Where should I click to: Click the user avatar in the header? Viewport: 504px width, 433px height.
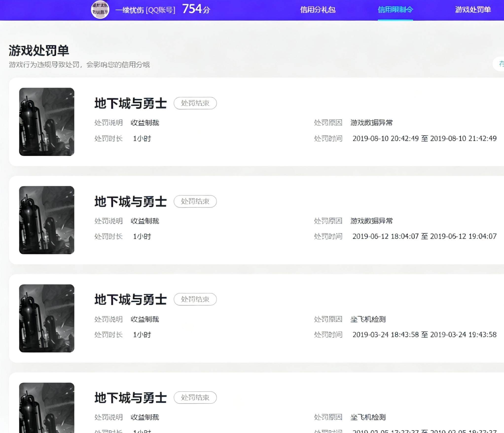(x=100, y=10)
